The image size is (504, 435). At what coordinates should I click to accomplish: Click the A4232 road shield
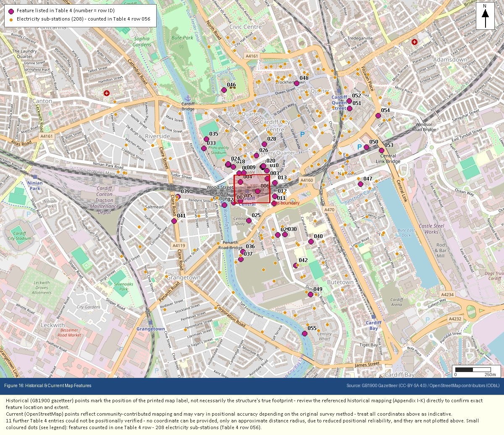tap(455, 319)
